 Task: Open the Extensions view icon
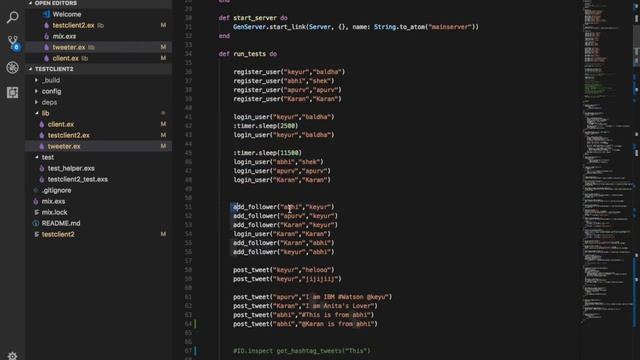click(12, 93)
